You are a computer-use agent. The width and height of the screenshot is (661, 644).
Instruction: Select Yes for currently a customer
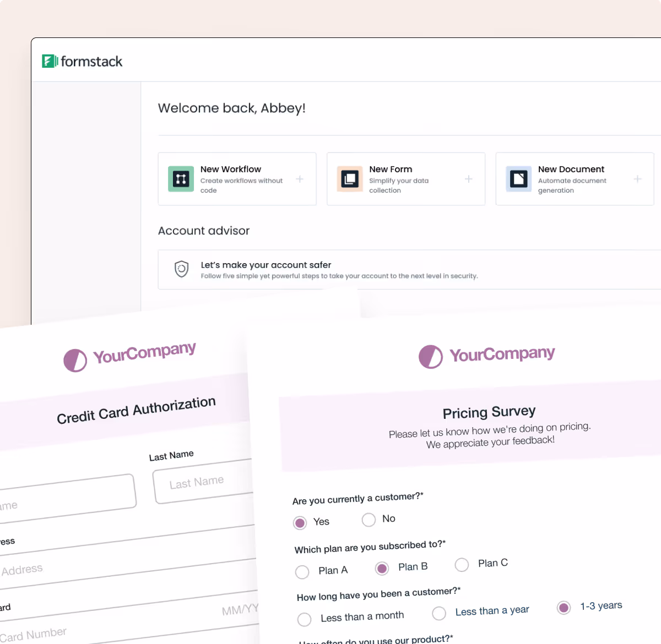300,523
